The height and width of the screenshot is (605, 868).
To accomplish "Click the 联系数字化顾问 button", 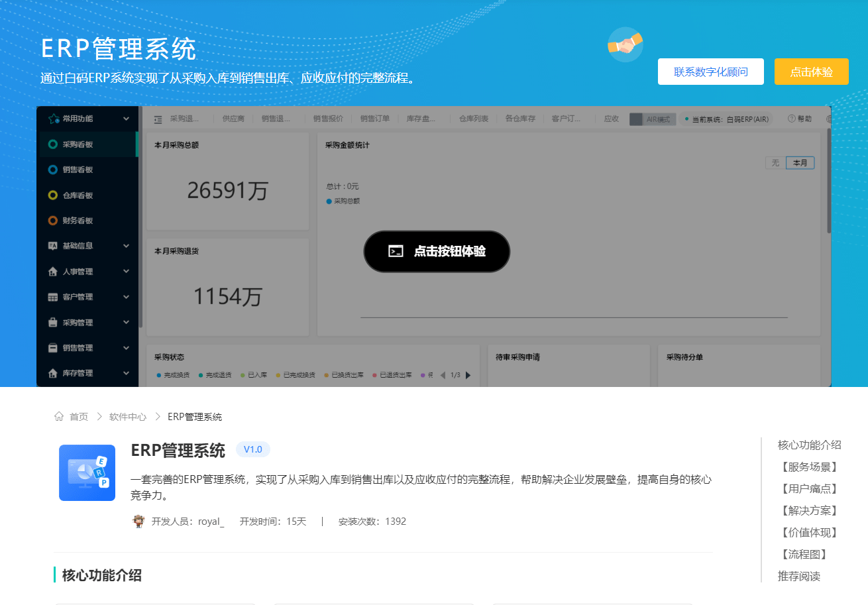I will click(x=711, y=72).
